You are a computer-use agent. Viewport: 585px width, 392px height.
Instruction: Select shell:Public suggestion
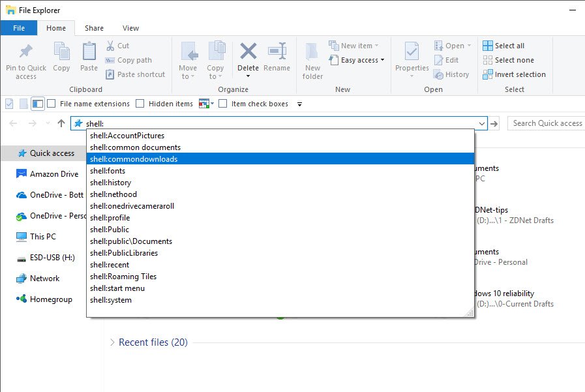(x=280, y=230)
